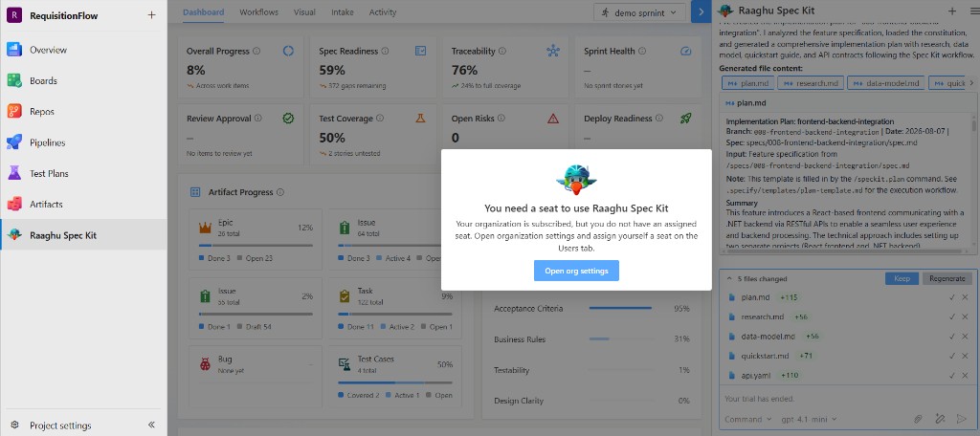Select the plan.md file chip
The height and width of the screenshot is (436, 980).
[x=746, y=83]
